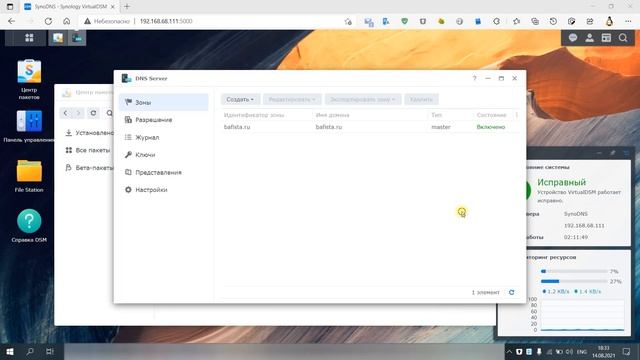Screen dimensions: 640x360
Task: Select Бета-пакеты in Package Center
Action: [x=89, y=168]
